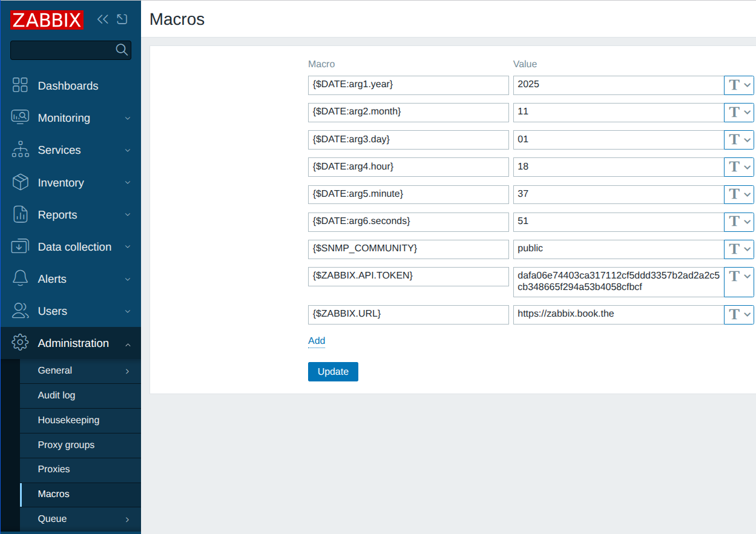
Task: Open value type dropdown for {$ZABBIX.API.TOKEN}
Action: pyautogui.click(x=739, y=277)
